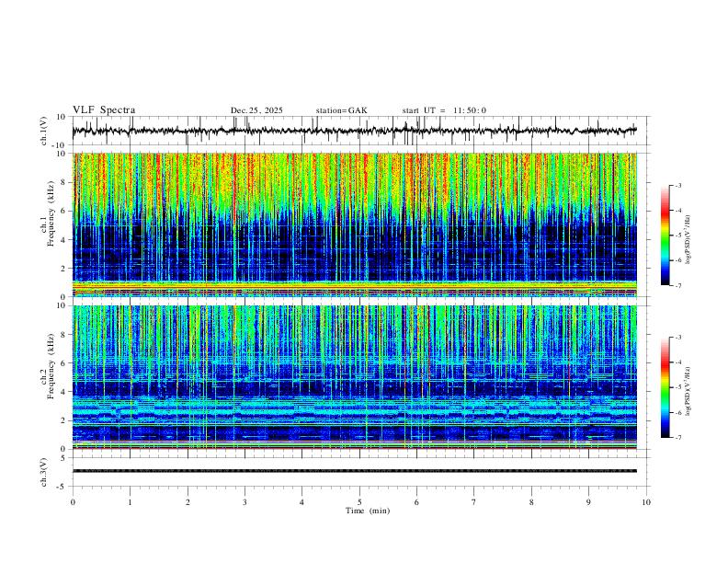Image resolution: width=728 pixels, height=563 pixels.
Task: Click the ch.2 spectrogram color scale bar
Action: click(665, 387)
